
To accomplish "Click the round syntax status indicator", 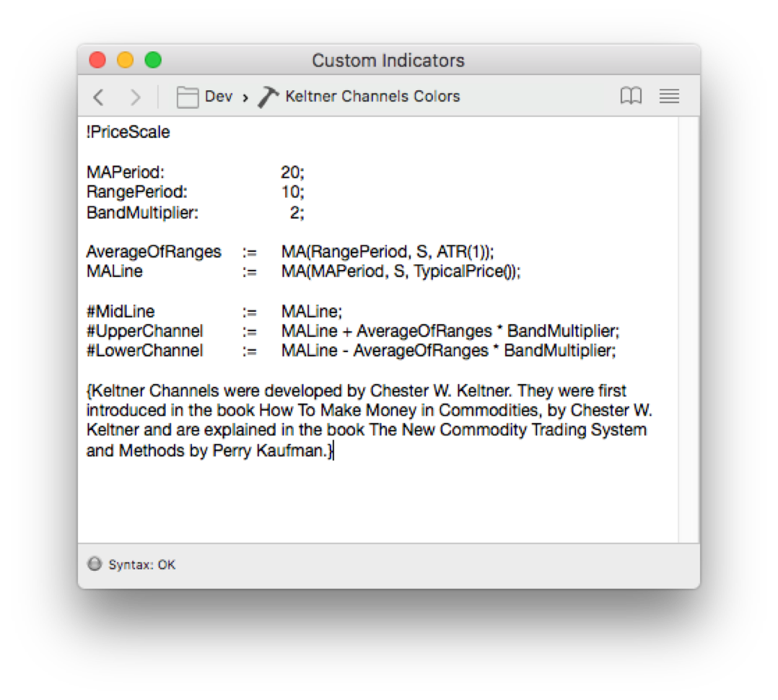I will [x=95, y=564].
